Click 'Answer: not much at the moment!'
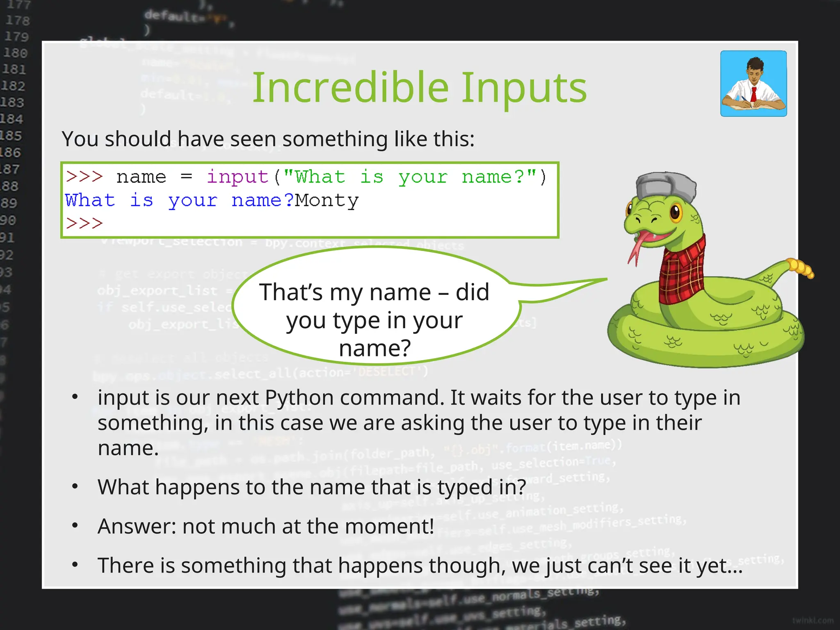Image resolution: width=840 pixels, height=630 pixels. [x=266, y=526]
